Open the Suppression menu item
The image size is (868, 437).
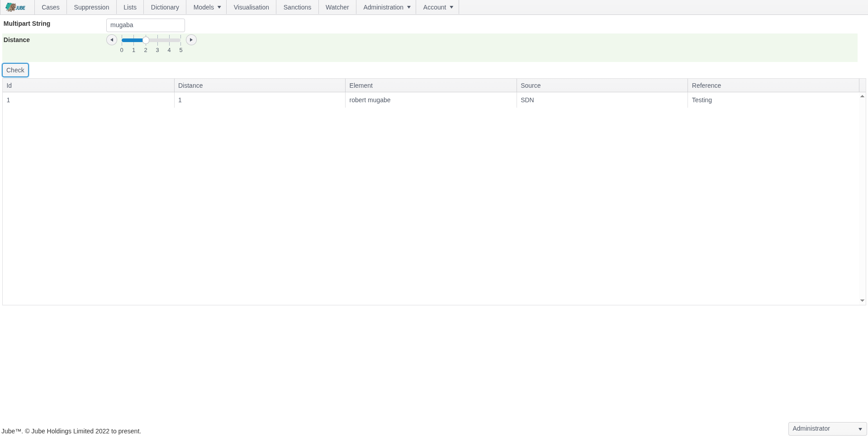[91, 7]
